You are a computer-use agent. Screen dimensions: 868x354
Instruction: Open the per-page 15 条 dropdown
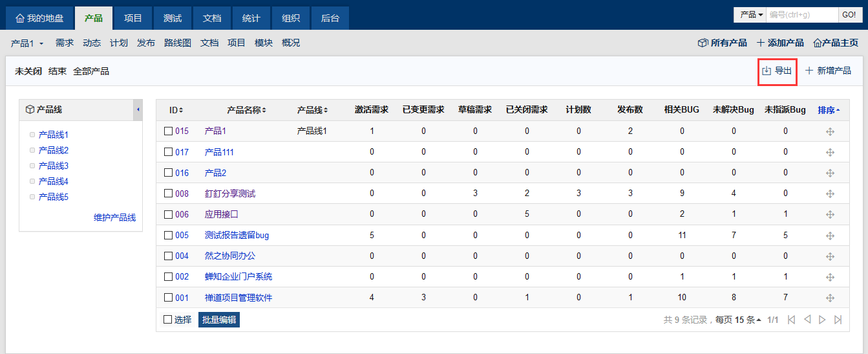(x=748, y=320)
